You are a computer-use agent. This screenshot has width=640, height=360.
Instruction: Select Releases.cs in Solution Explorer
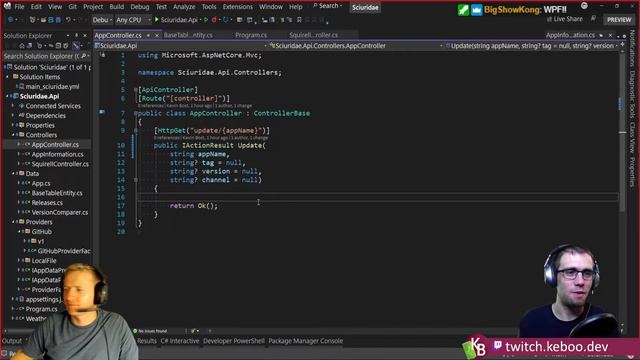pos(47,203)
